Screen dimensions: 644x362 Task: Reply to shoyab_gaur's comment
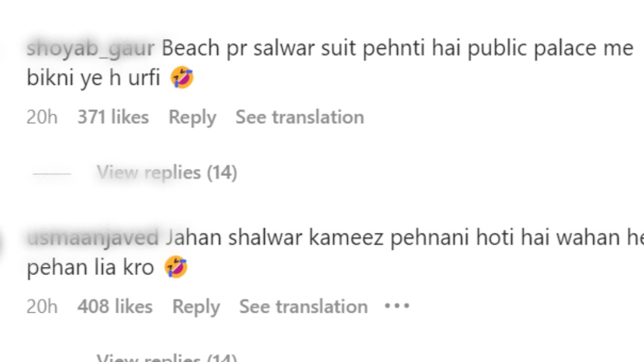(x=192, y=118)
